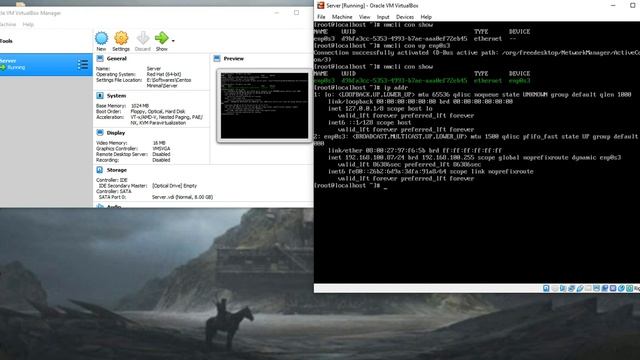The width and height of the screenshot is (640, 360).
Task: Open the dropdown arrow beside Show
Action: pyautogui.click(x=173, y=41)
